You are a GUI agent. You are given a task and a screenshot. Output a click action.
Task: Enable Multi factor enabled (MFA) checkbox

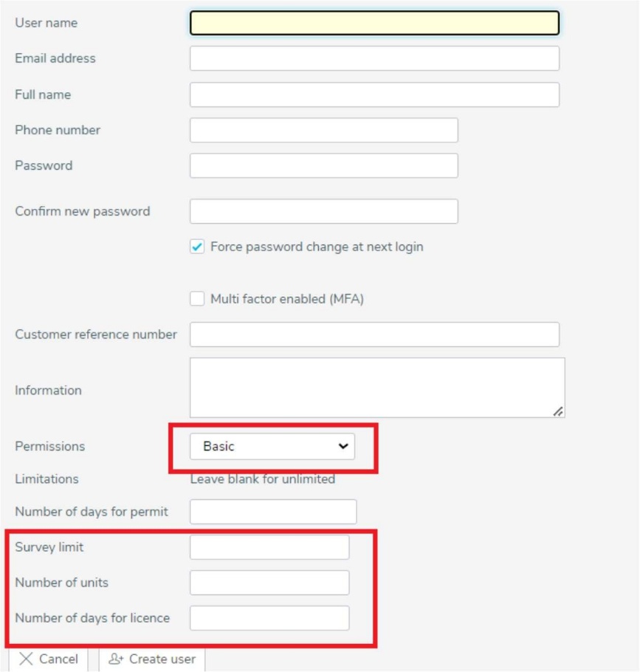coord(197,299)
